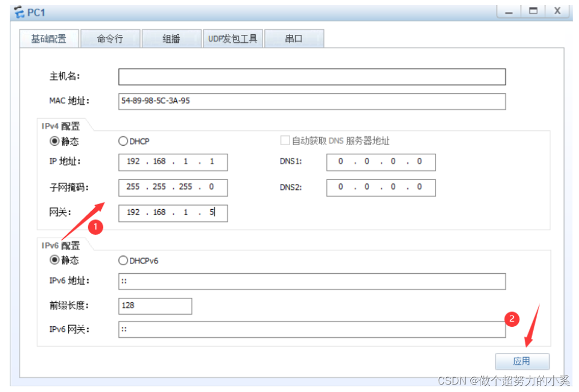Click the PC1 window title icon
This screenshot has height=392, width=579.
(x=19, y=12)
